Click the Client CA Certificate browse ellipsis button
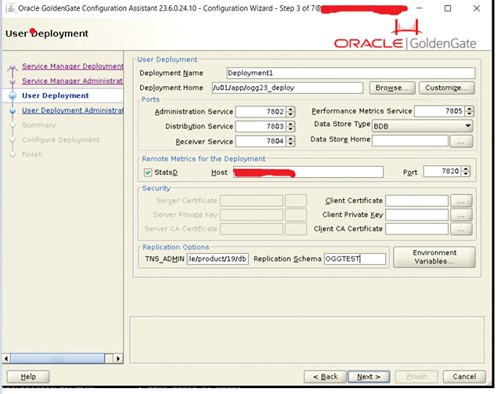The width and height of the screenshot is (499, 394). coord(461,229)
